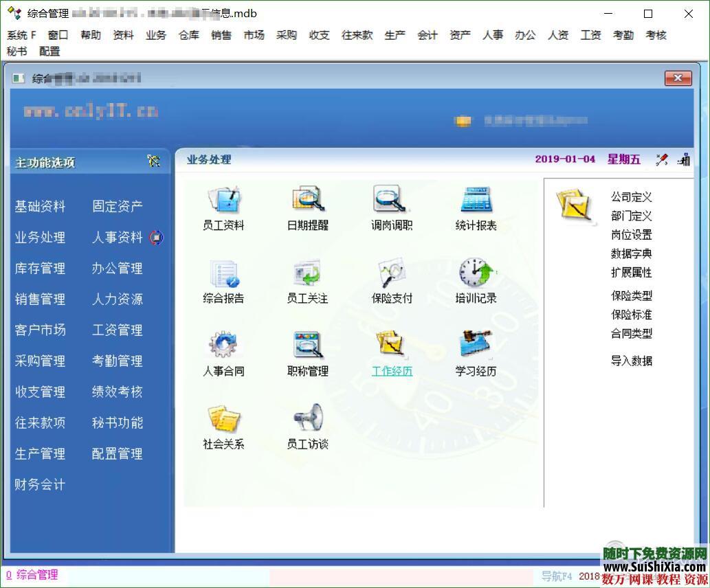Click the highlighted 工作经历 link
This screenshot has height=588, width=710.
(391, 371)
